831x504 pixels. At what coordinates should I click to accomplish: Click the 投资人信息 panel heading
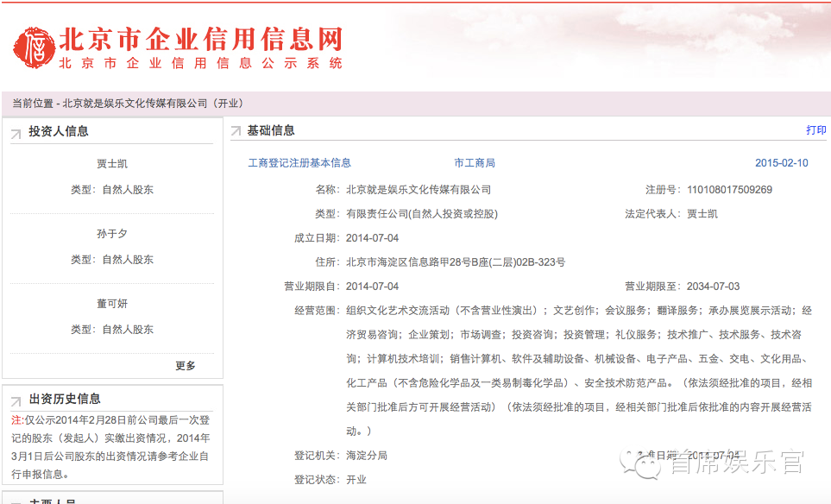click(59, 131)
